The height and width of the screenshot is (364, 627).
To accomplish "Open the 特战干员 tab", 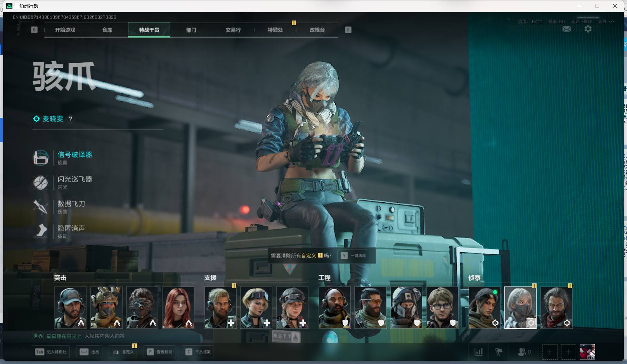I will coord(149,30).
